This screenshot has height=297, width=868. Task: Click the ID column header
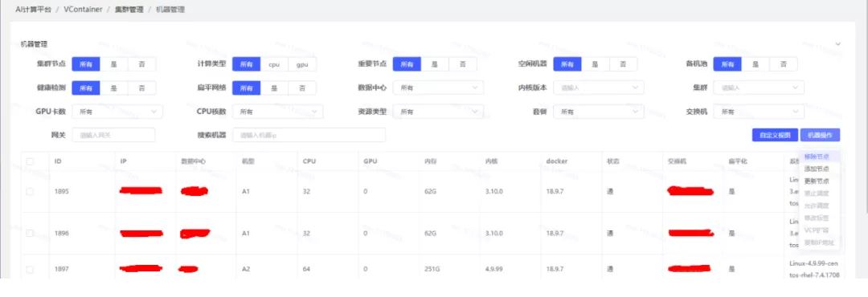pos(58,161)
